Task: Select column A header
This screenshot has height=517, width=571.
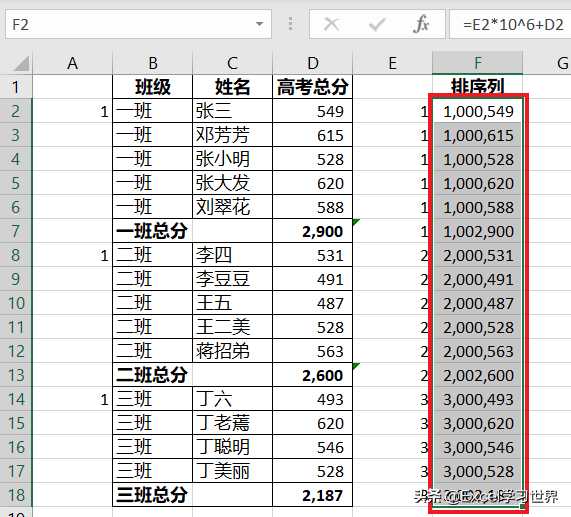Action: [72, 63]
